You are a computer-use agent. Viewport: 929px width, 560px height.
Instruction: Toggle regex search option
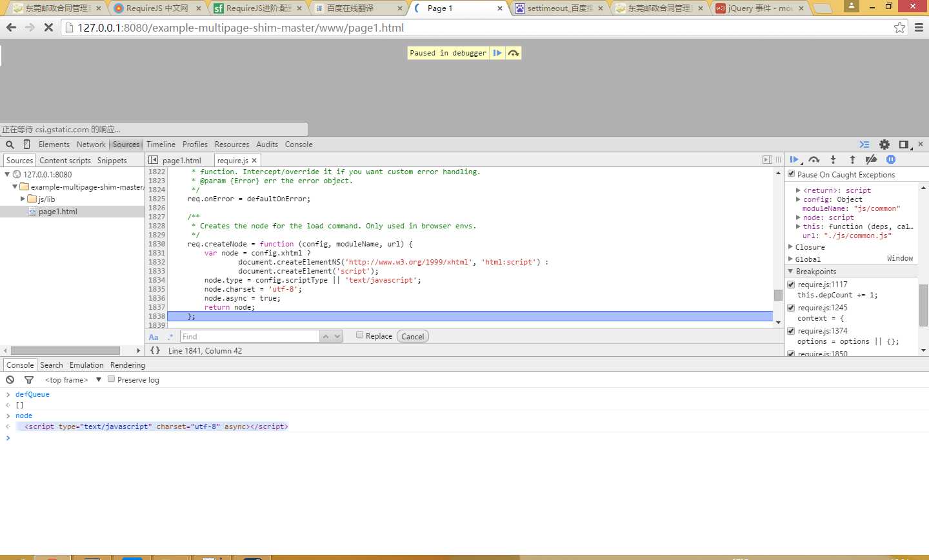(x=170, y=337)
